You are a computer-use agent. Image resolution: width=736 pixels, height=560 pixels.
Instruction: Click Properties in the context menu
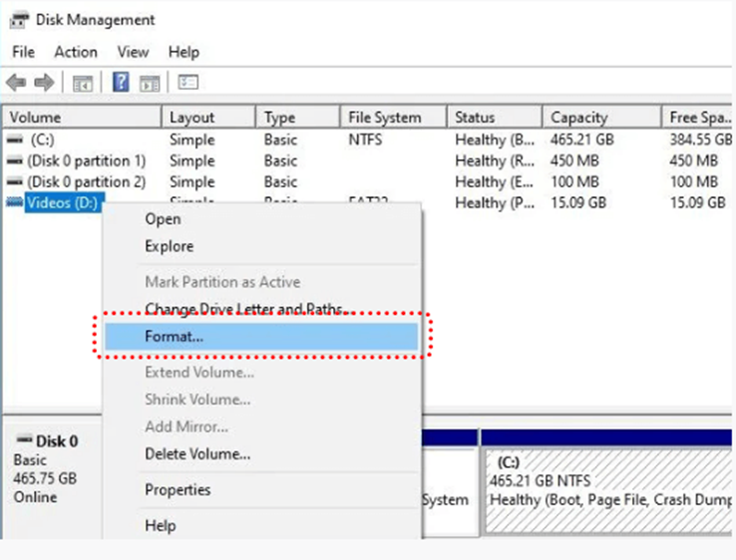[x=178, y=489]
